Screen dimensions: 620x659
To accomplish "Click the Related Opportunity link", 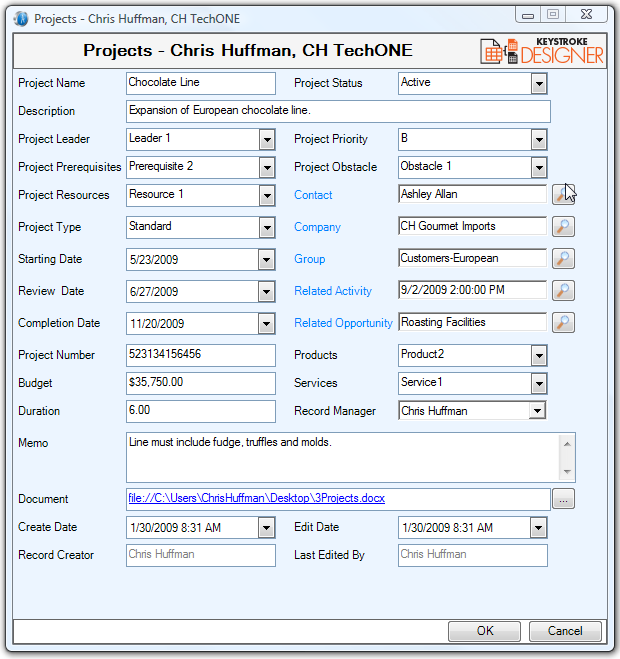I will coord(343,323).
